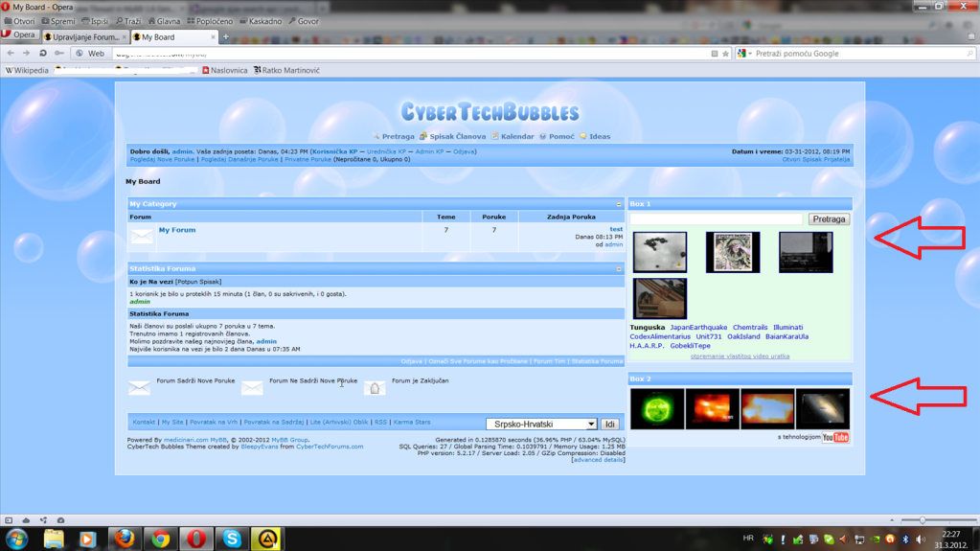Open Firefox from the taskbar
This screenshot has height=551, width=980.
click(125, 538)
